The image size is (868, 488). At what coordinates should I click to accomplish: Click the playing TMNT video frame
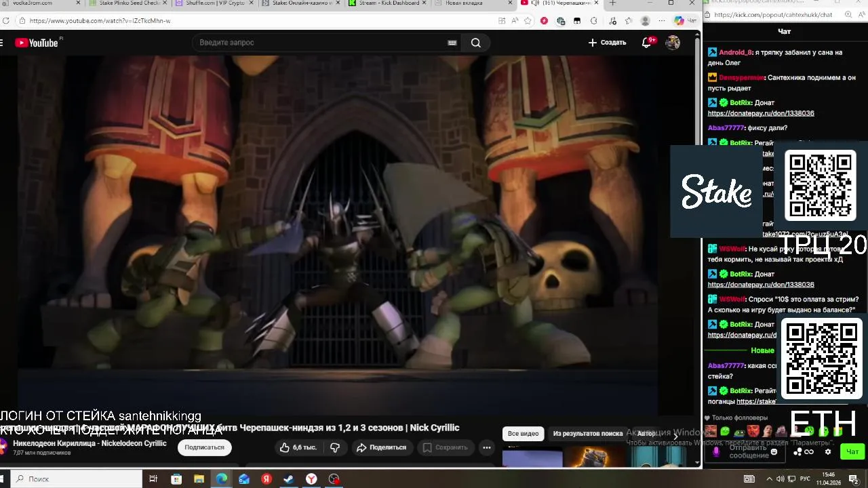(x=337, y=234)
